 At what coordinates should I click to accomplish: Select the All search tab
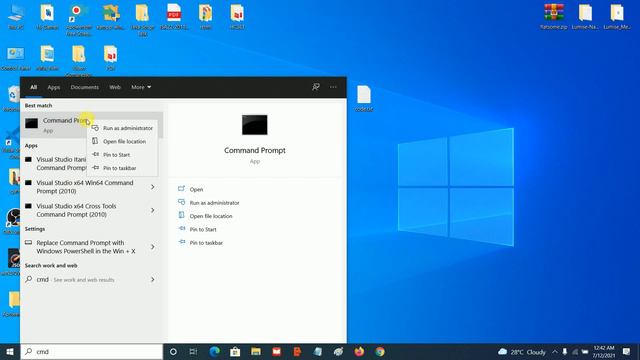point(33,87)
